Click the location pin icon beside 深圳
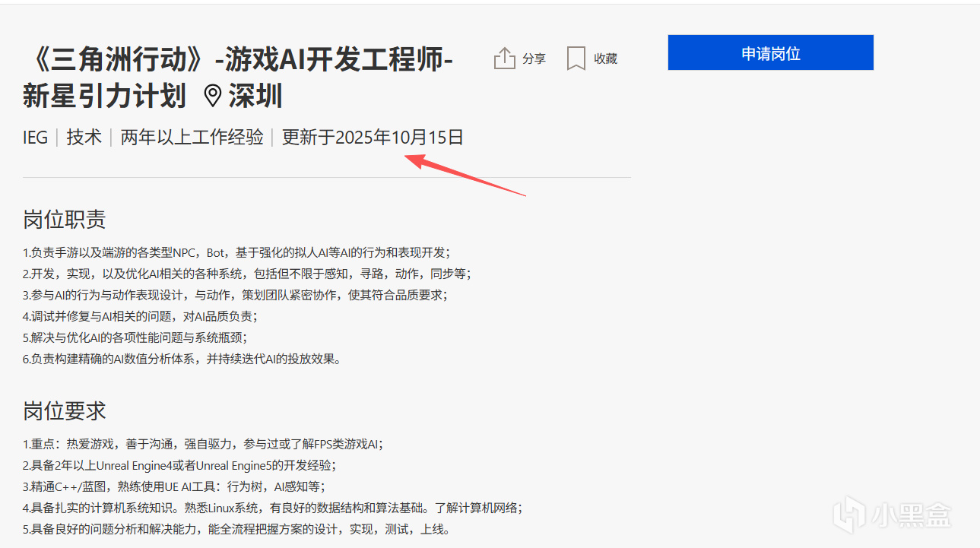Screen dimensions: 980x548 tap(213, 97)
